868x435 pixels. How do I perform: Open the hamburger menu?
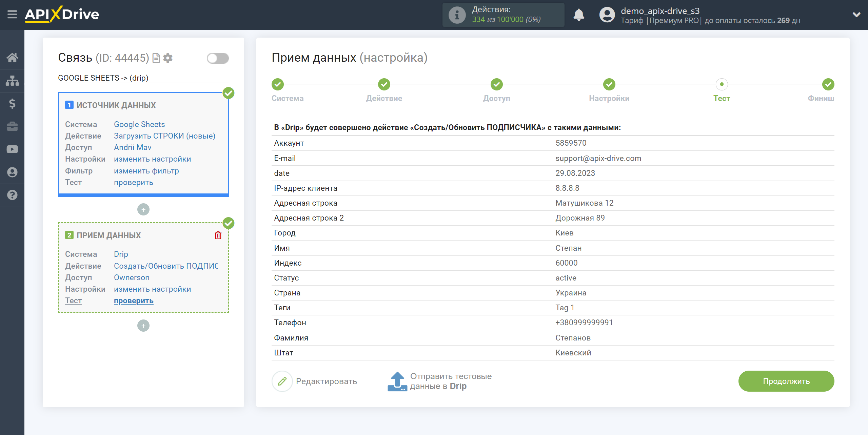point(12,15)
